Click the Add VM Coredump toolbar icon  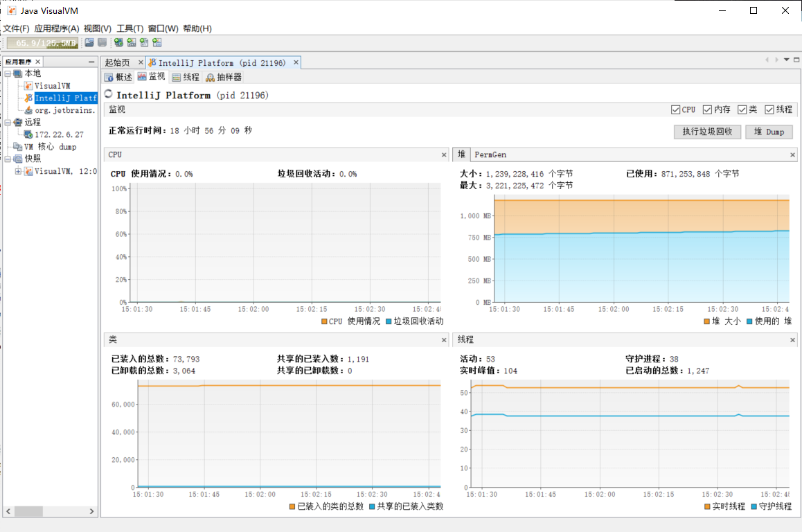coord(144,42)
